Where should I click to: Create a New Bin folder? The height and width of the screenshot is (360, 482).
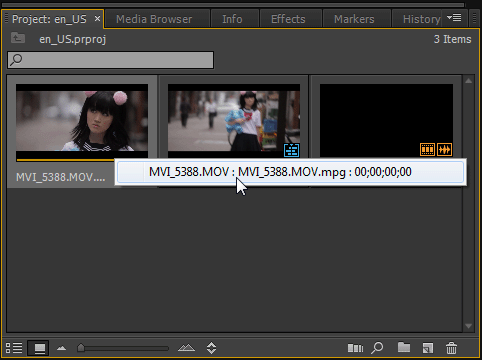coord(404,347)
